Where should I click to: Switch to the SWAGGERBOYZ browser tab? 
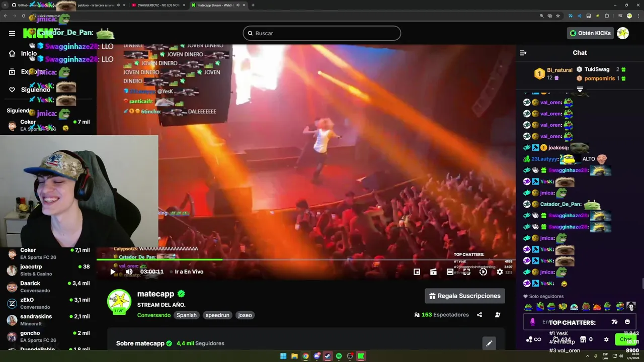[157, 5]
